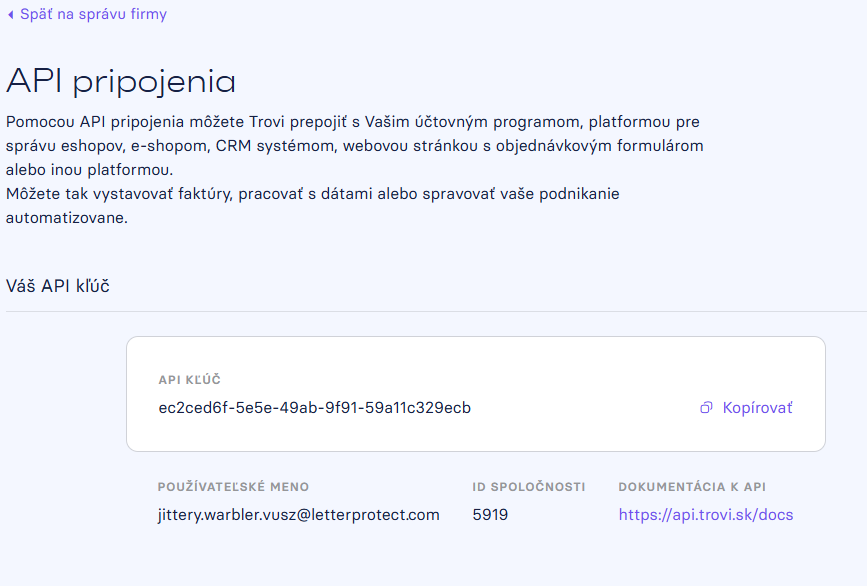The height and width of the screenshot is (586, 867).
Task: Click the 'API pripojenia' page heading
Action: click(121, 82)
